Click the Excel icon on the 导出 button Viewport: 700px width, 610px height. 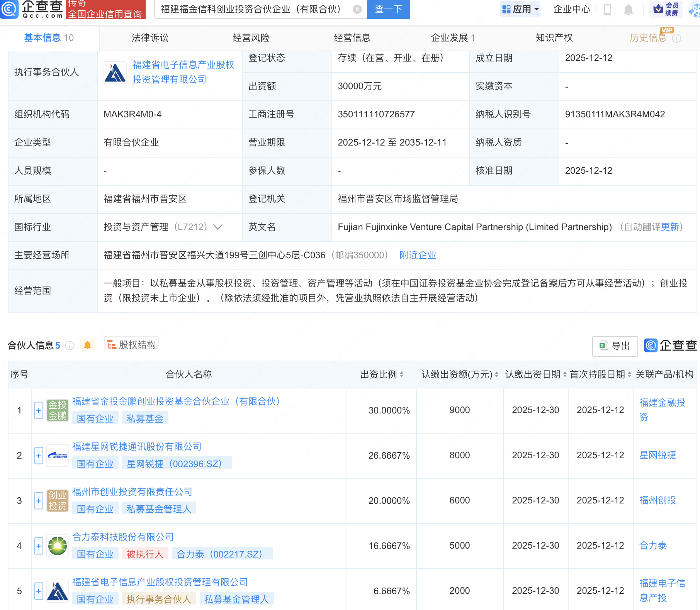tap(604, 346)
